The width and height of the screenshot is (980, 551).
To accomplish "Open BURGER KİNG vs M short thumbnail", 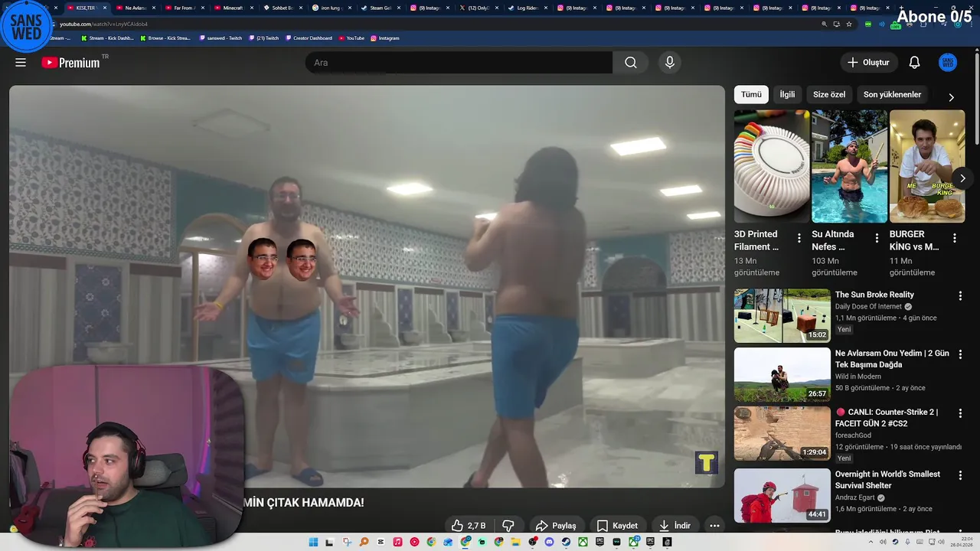I will [x=926, y=166].
